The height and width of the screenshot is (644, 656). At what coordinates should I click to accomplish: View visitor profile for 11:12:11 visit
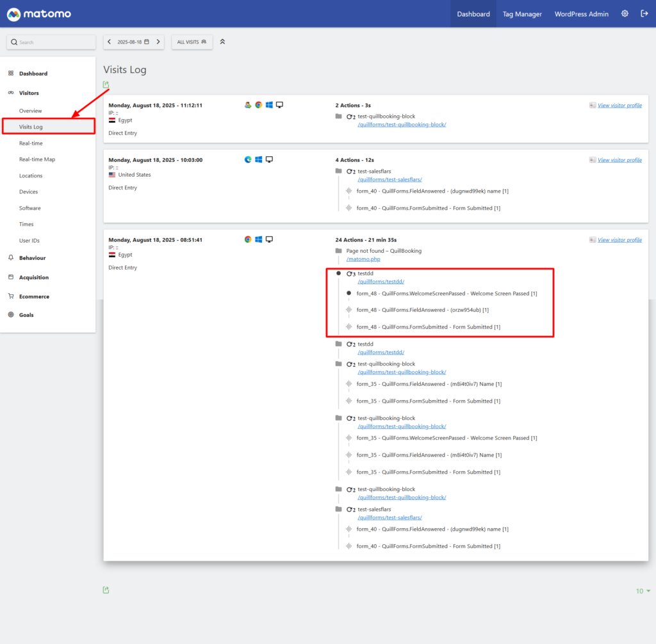coord(619,106)
